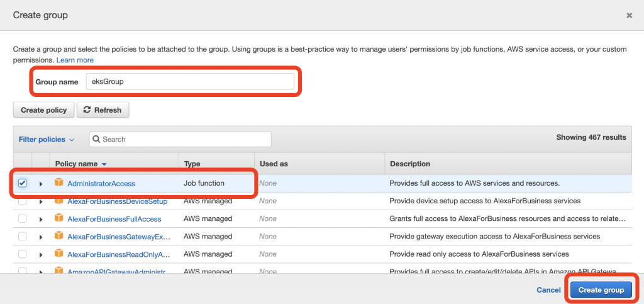Uncheck the AdministratorAccess policy checkbox
This screenshot has width=644, height=304.
click(23, 183)
